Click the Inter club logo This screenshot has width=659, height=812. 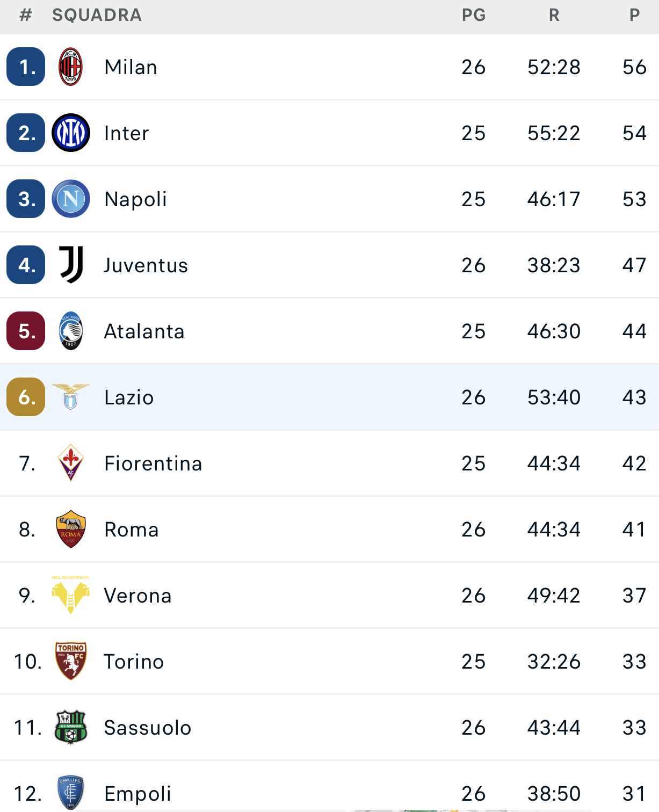(70, 133)
